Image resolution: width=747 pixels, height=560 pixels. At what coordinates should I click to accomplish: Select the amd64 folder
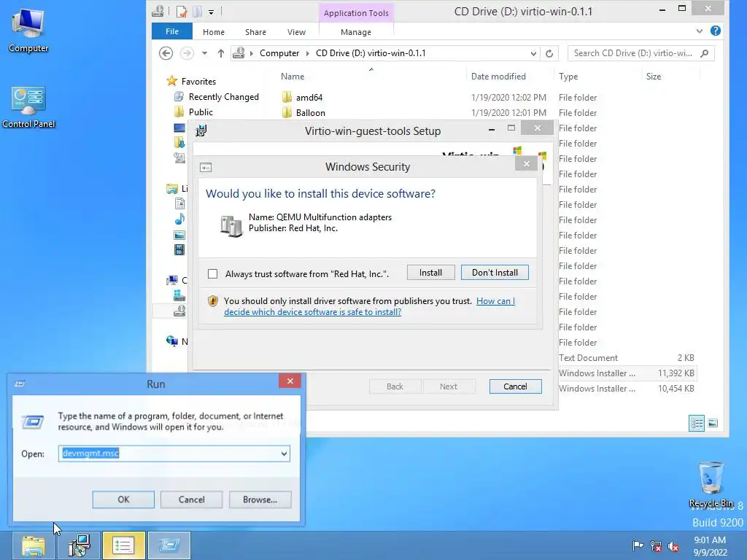click(x=309, y=97)
